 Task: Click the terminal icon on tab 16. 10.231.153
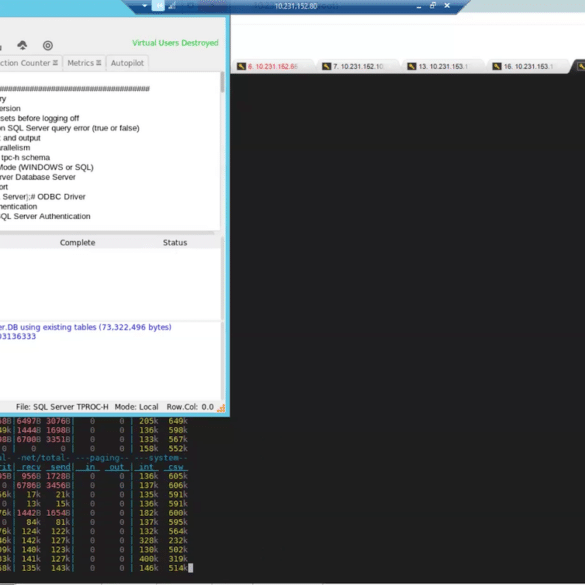[497, 66]
